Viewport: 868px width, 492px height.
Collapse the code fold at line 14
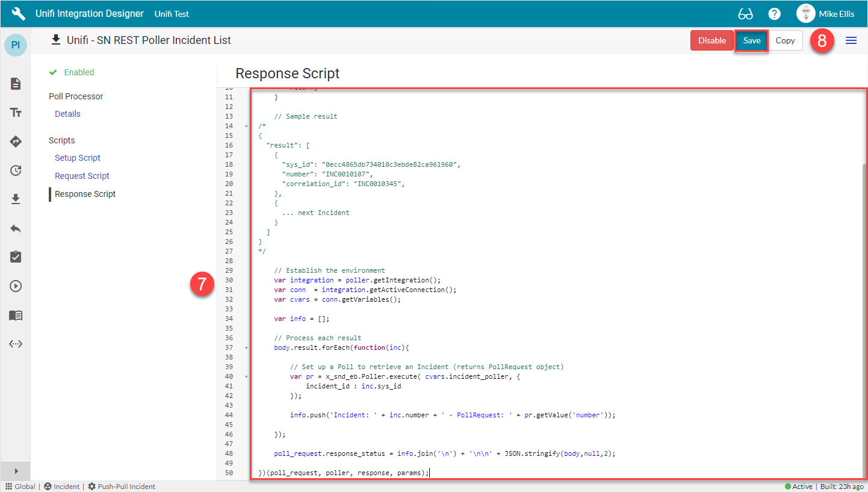coord(246,126)
